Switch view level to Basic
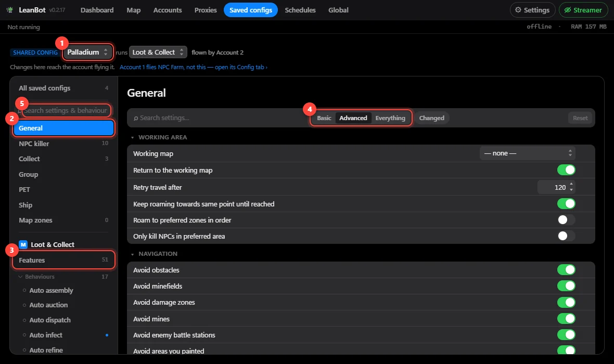Viewport: 614px width, 364px height. tap(324, 118)
